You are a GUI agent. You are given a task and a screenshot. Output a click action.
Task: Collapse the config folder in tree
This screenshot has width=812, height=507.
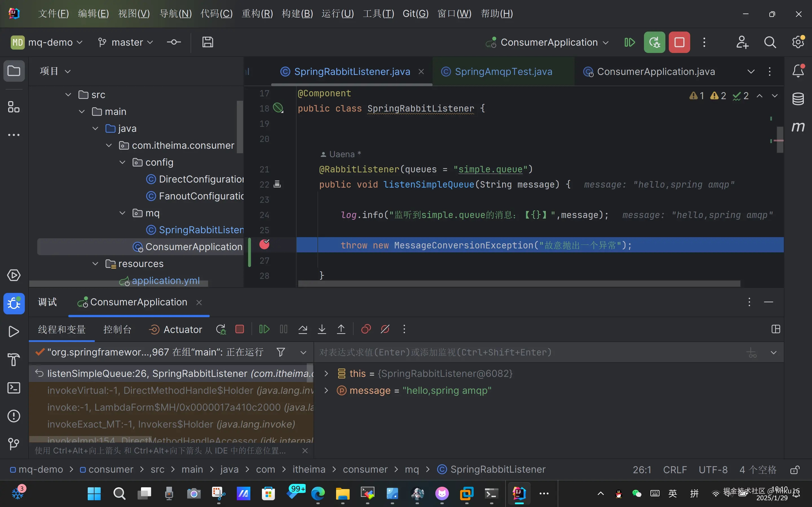(122, 162)
